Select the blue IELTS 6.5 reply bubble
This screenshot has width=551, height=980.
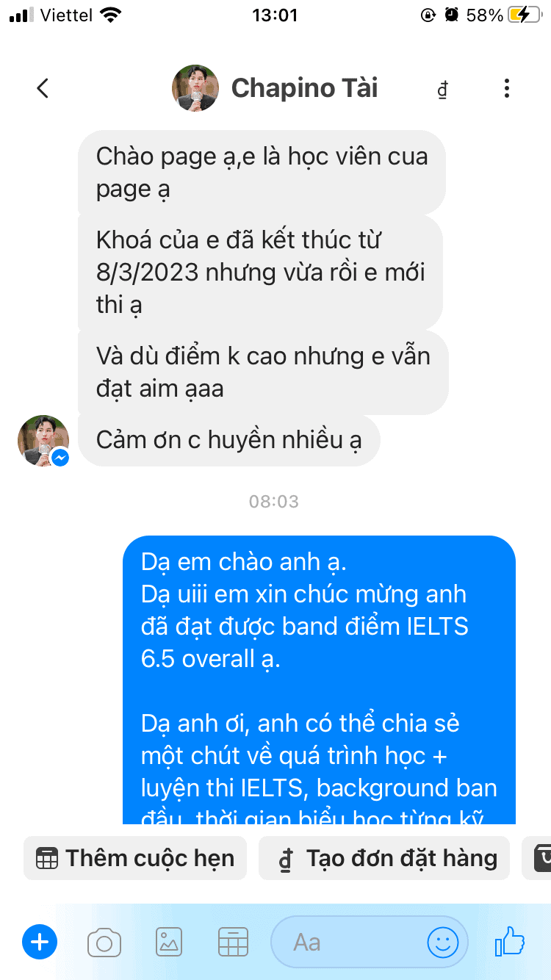(x=319, y=680)
